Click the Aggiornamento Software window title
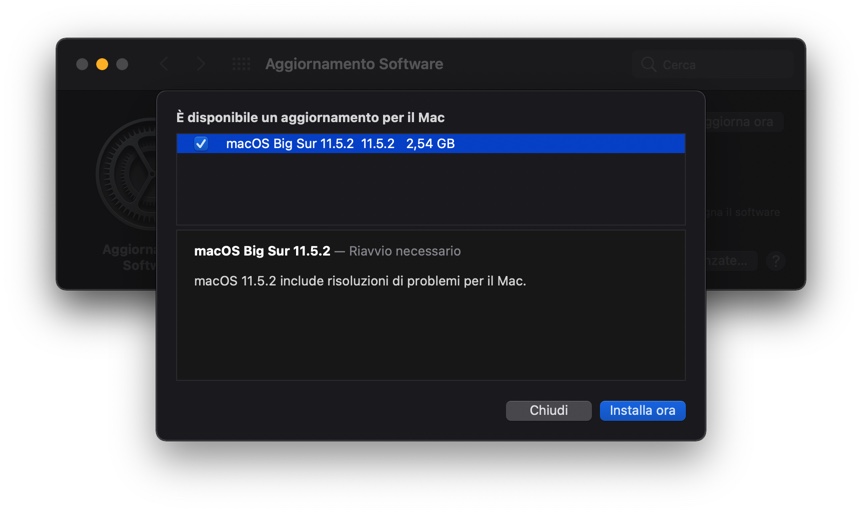The width and height of the screenshot is (862, 515). point(354,64)
